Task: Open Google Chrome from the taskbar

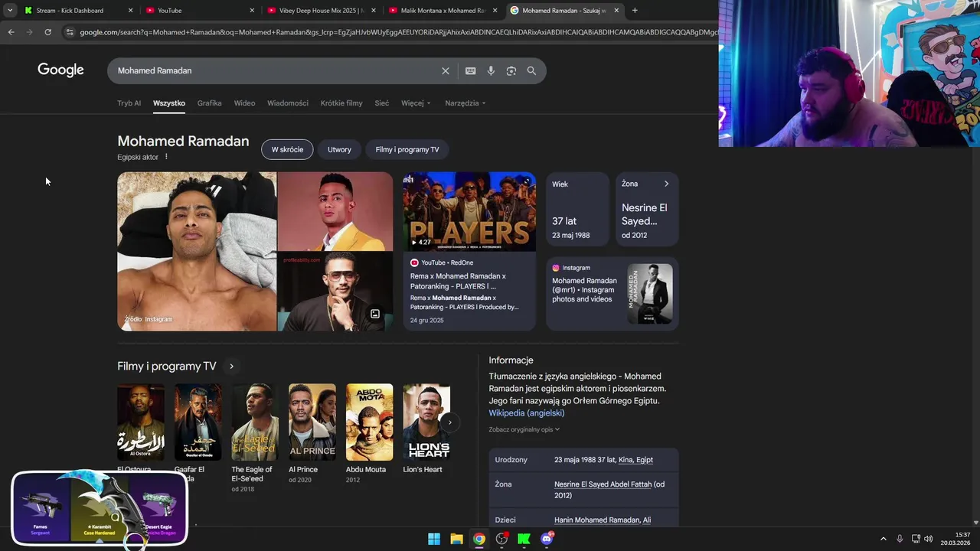Action: pyautogui.click(x=479, y=539)
